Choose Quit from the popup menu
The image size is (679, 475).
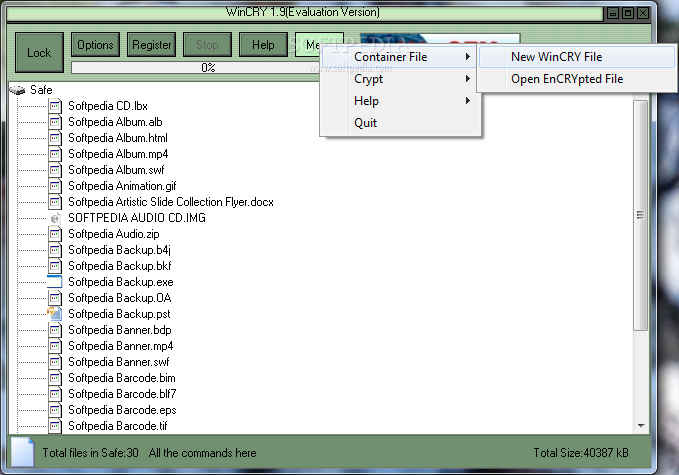tap(401, 123)
